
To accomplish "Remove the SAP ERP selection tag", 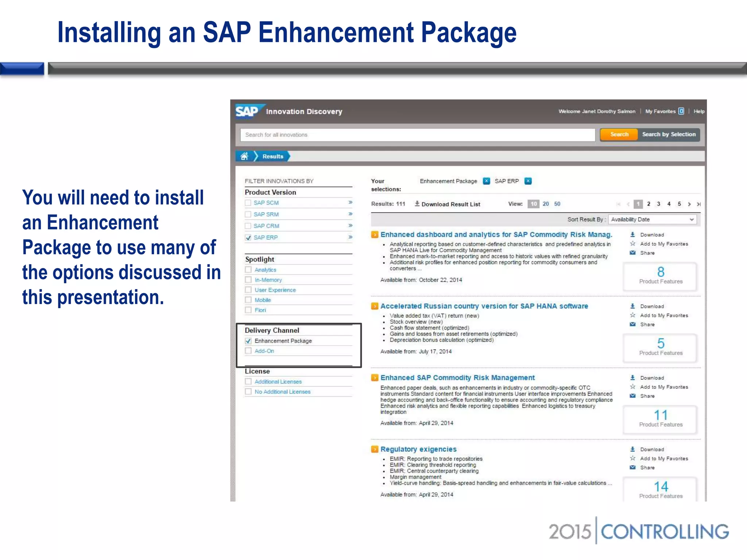I will pyautogui.click(x=528, y=181).
